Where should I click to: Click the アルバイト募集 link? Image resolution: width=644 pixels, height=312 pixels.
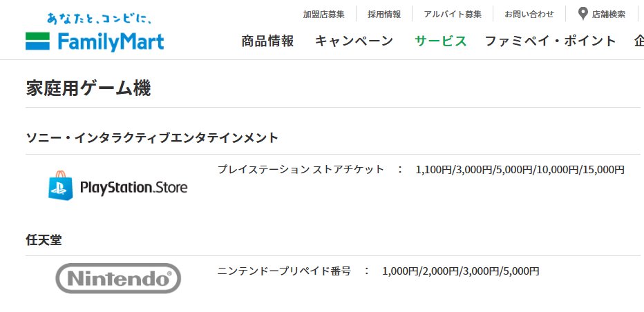coord(453,14)
